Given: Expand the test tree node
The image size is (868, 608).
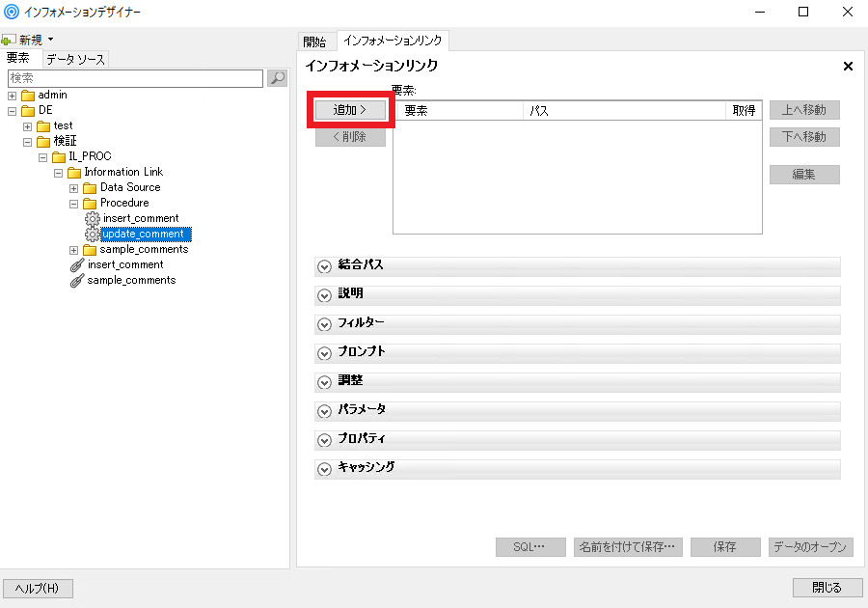Looking at the screenshot, I should (27, 126).
